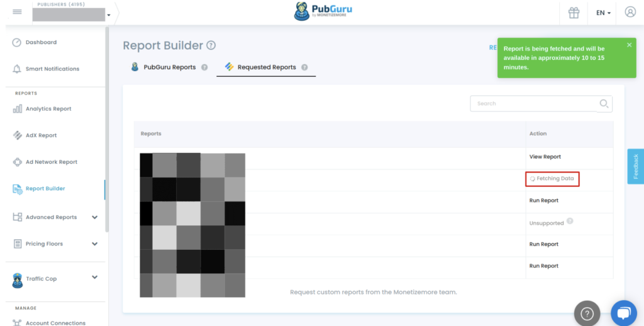Click the Fetching Data status
The height and width of the screenshot is (326, 644).
pyautogui.click(x=552, y=179)
